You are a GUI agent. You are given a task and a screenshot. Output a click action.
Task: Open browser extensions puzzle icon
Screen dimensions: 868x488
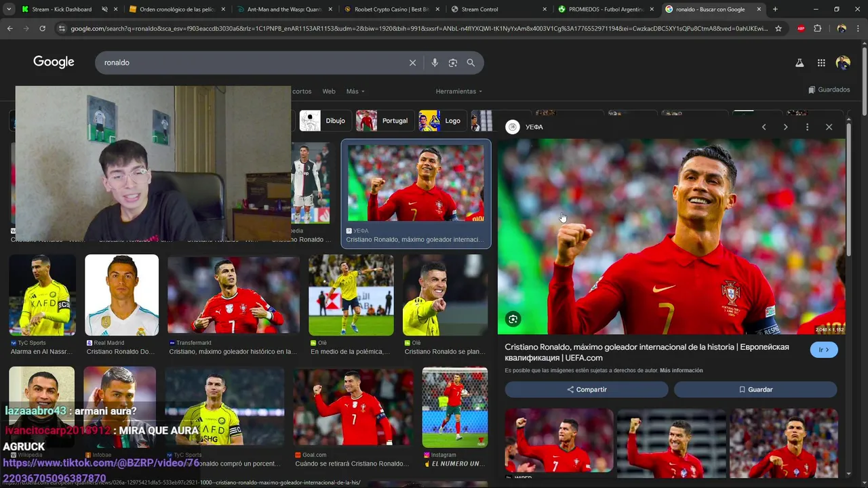click(817, 28)
